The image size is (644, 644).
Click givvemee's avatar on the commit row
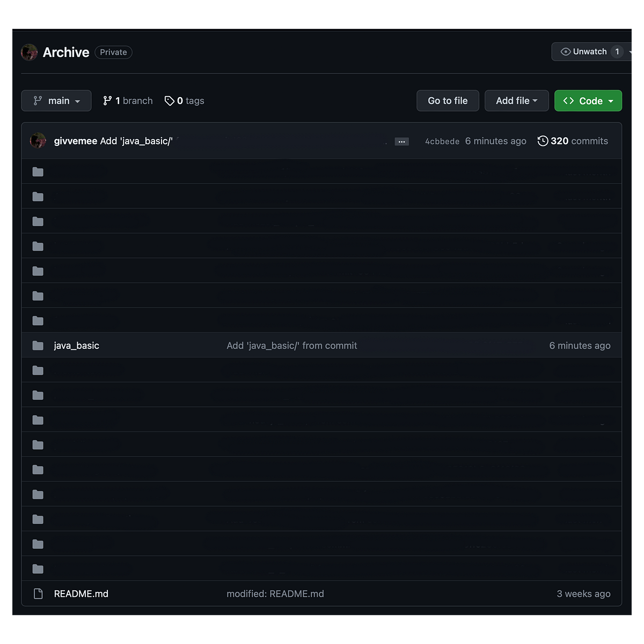click(38, 141)
